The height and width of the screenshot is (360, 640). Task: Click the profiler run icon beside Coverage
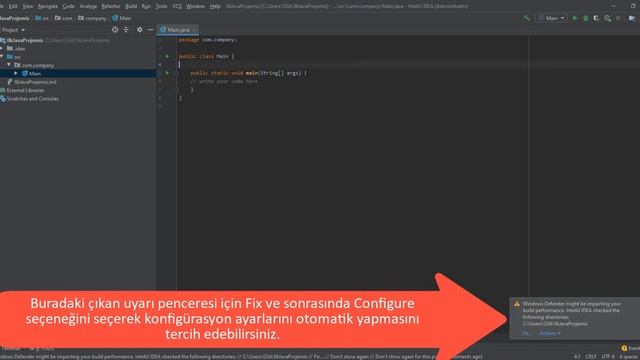pos(607,18)
